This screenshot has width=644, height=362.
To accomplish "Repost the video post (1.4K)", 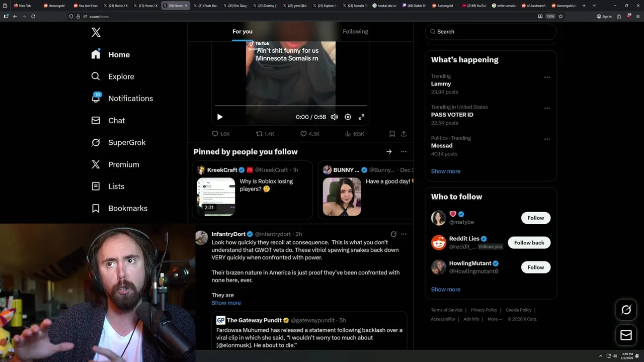I will 265,134.
